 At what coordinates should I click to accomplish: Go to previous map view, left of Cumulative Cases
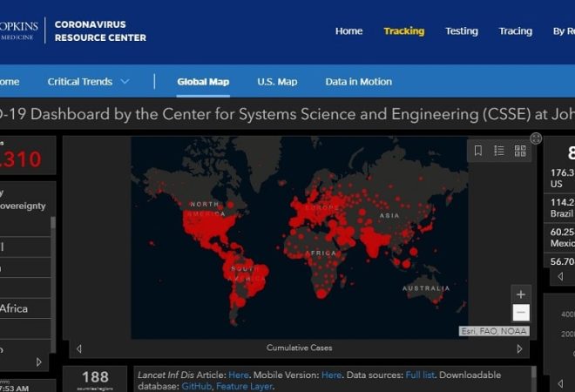pyautogui.click(x=78, y=348)
